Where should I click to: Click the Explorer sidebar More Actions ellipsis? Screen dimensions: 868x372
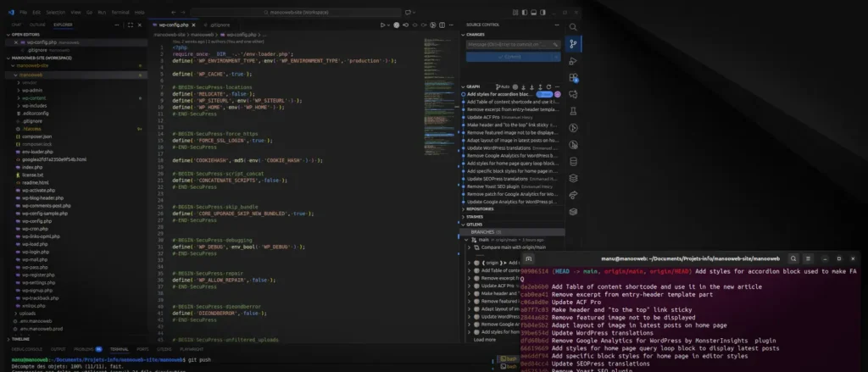tap(117, 25)
